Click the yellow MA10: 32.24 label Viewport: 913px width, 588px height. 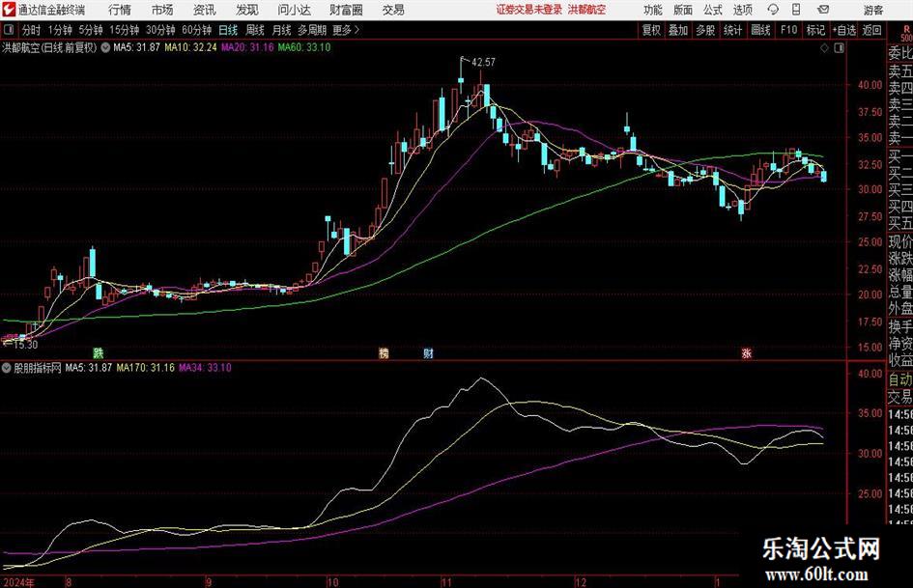[x=190, y=47]
